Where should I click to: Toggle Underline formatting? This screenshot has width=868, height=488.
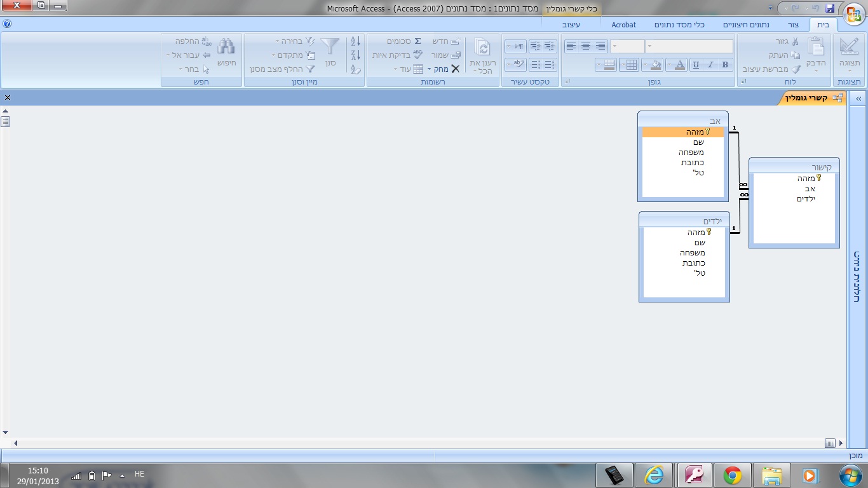pos(696,65)
